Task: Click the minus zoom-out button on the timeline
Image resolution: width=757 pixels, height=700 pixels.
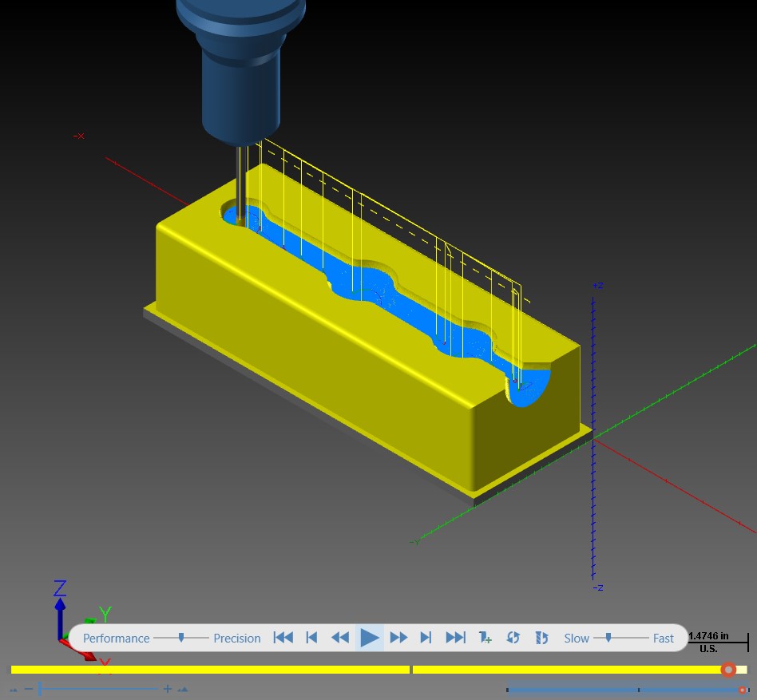Action: (29, 688)
